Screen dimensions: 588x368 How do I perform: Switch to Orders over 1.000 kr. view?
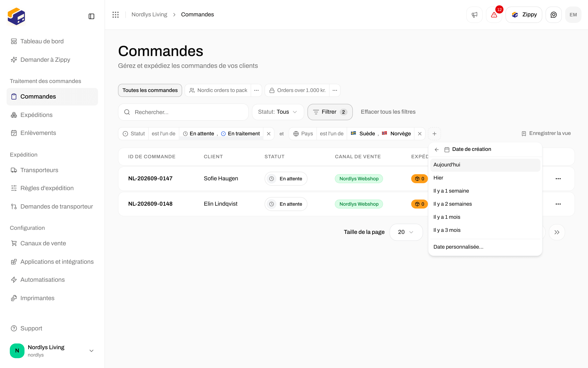[297, 90]
